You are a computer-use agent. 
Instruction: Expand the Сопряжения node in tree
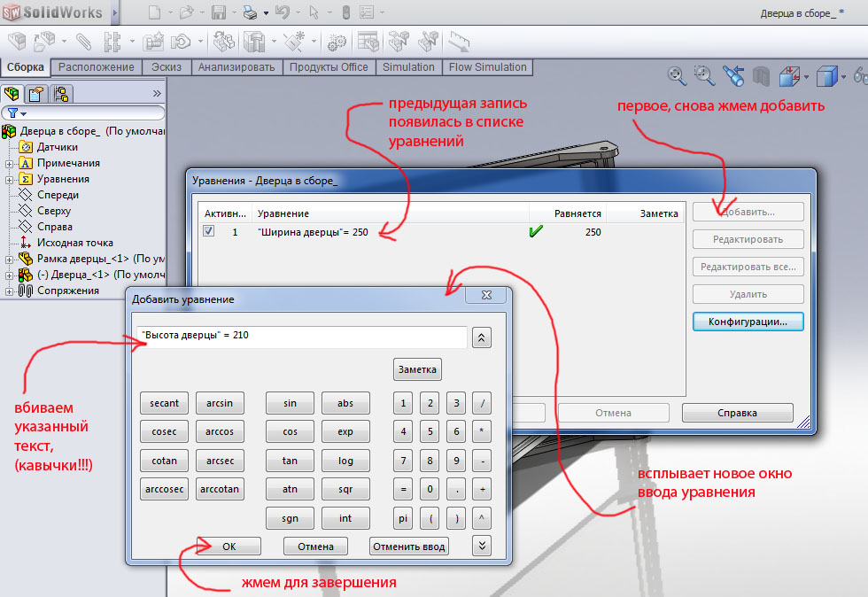pyautogui.click(x=10, y=291)
